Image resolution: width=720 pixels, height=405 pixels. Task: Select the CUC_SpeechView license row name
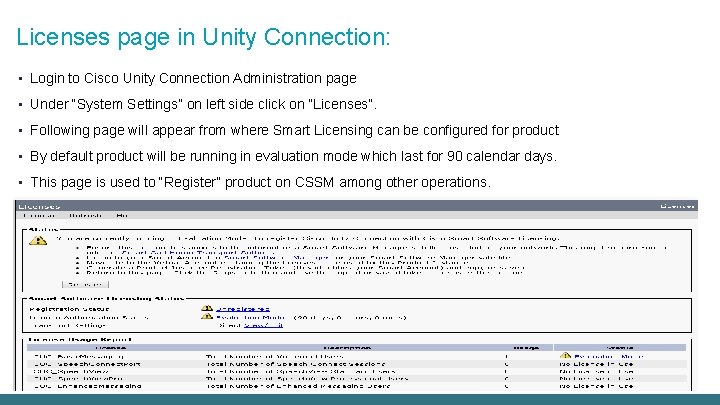coord(71,371)
